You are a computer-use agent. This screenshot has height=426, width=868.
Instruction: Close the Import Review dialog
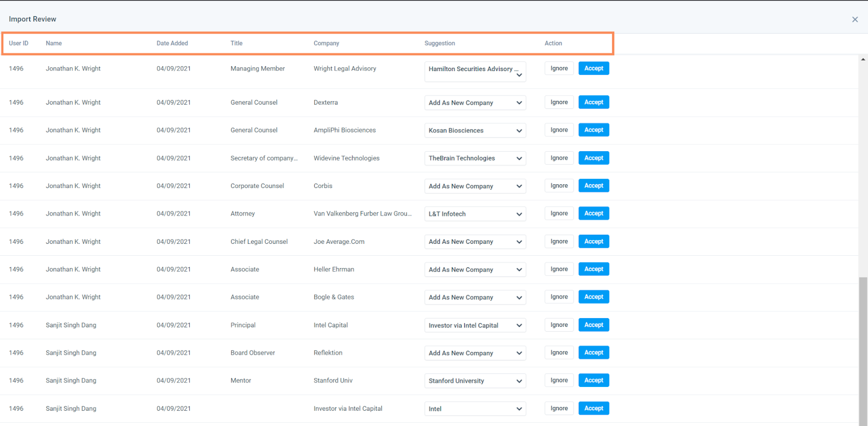855,20
